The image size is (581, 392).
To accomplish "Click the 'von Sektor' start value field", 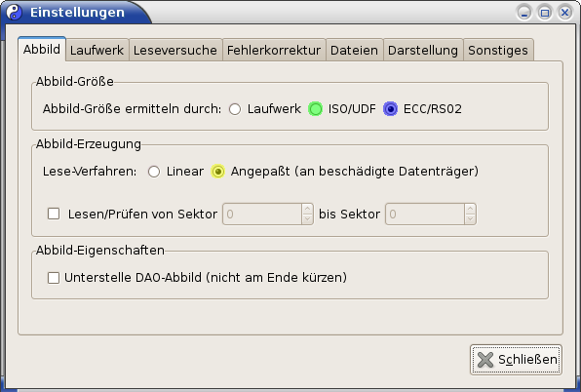I will pos(262,215).
